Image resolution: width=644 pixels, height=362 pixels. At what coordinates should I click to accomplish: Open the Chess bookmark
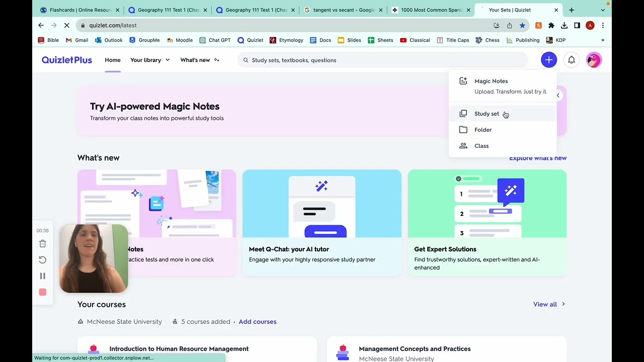point(488,40)
